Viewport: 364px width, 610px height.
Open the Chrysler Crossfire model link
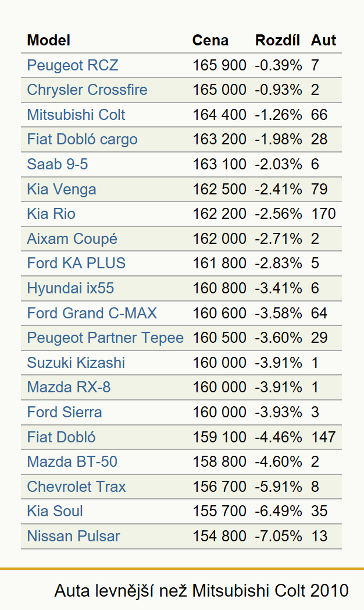pos(87,90)
